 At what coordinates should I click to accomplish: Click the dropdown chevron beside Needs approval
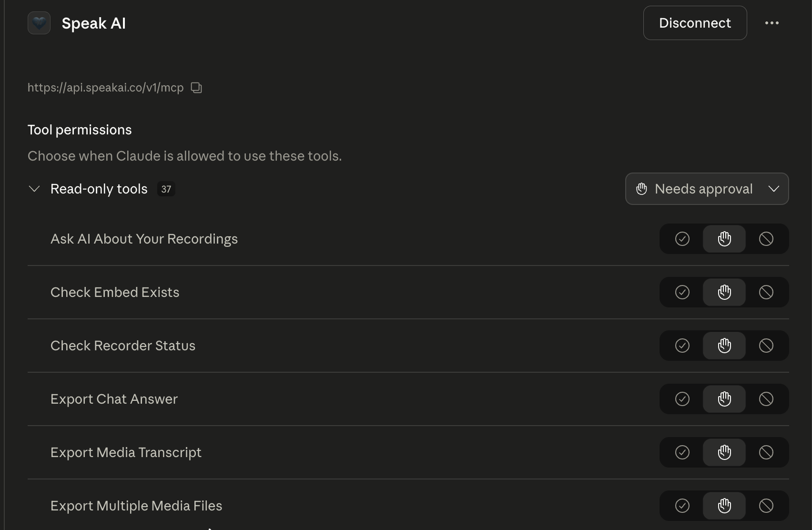(x=774, y=189)
